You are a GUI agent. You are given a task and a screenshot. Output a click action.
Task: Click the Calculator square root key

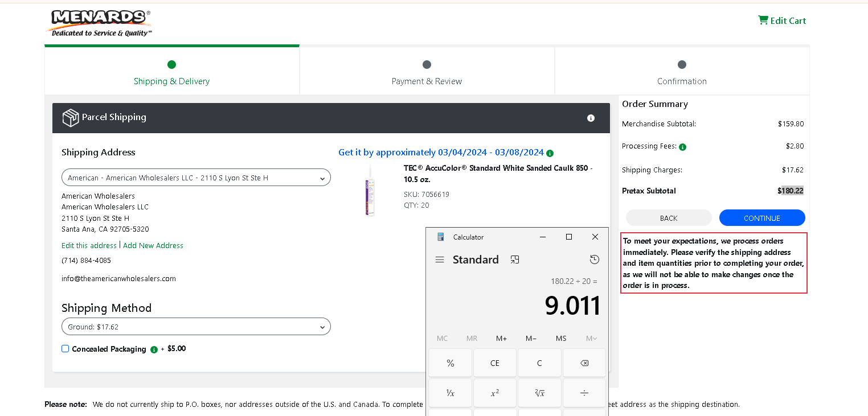539,393
